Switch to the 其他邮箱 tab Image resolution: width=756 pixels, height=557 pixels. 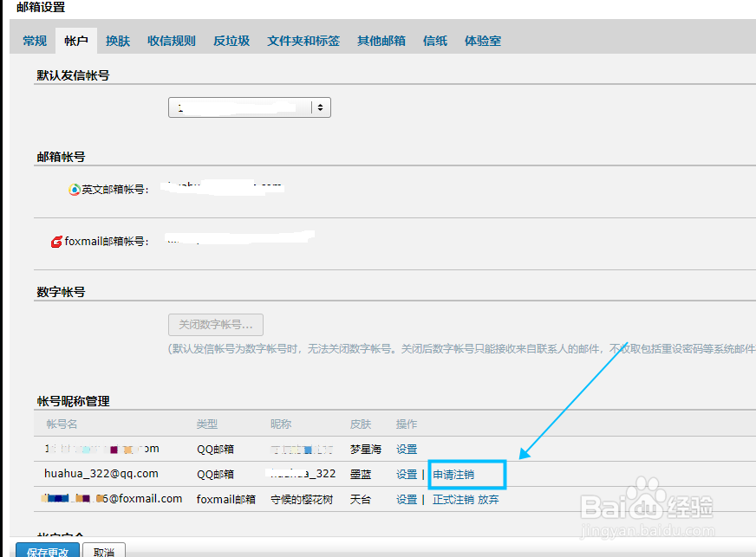click(381, 40)
